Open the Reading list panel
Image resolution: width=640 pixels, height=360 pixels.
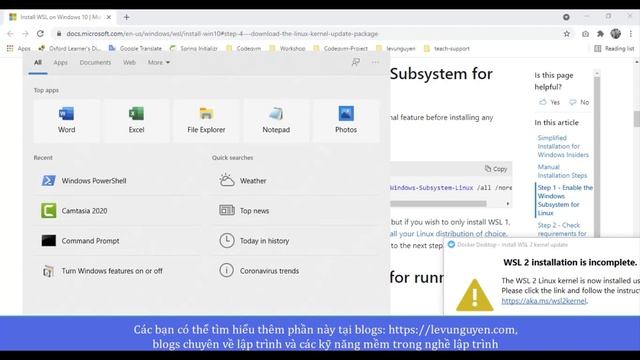coord(614,48)
